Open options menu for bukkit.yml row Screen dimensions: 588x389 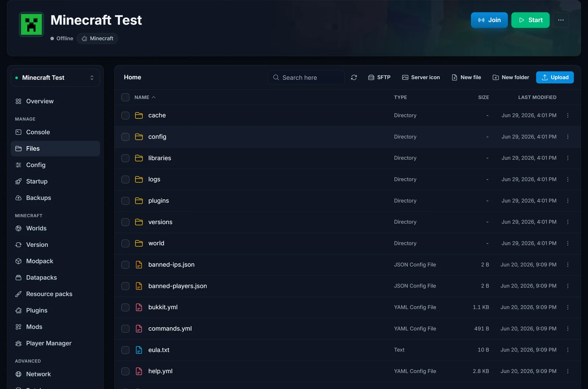click(568, 307)
